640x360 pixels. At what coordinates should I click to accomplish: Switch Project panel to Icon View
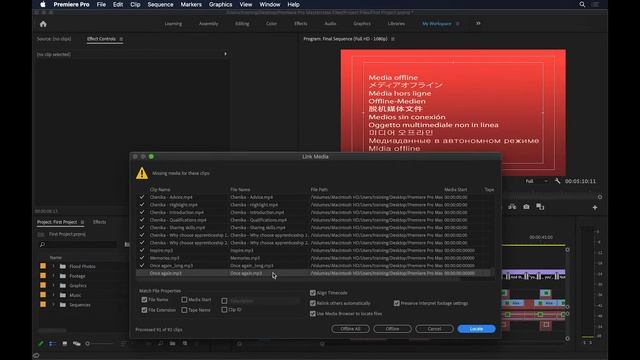pyautogui.click(x=64, y=344)
